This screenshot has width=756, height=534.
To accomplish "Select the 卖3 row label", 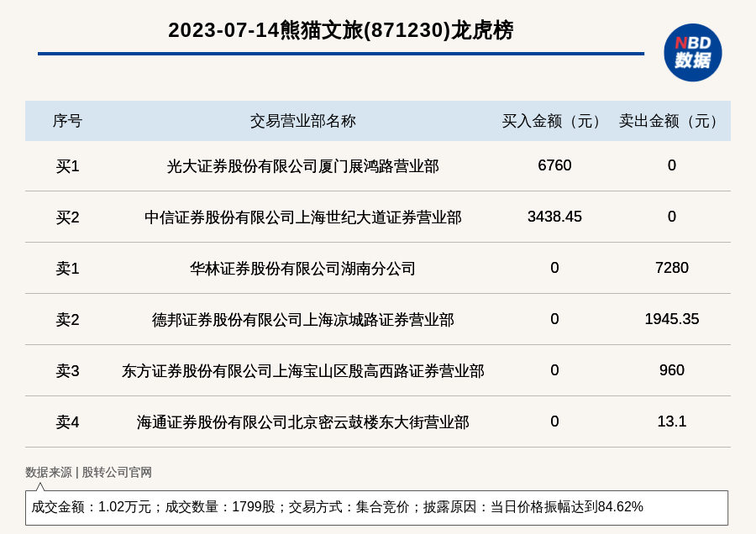I will pyautogui.click(x=67, y=370).
